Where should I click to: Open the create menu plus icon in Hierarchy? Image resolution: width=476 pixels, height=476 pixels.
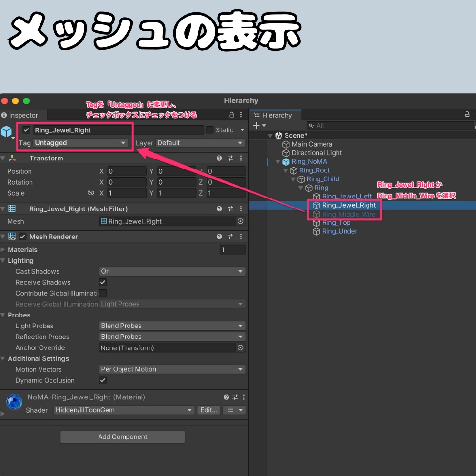[x=257, y=125]
